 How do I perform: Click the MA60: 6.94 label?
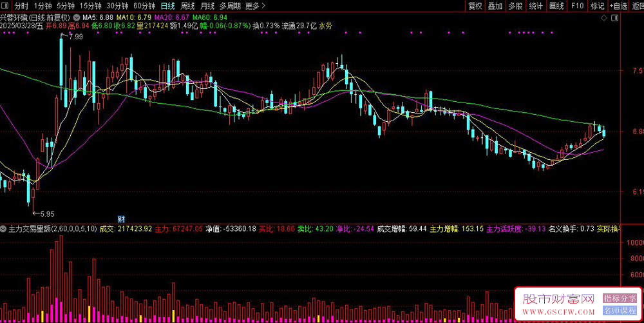coord(210,17)
